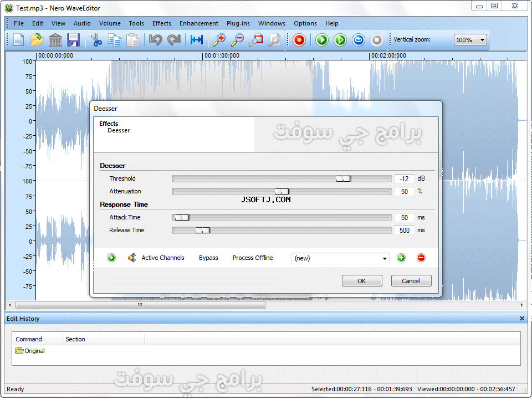Open the Options menu
The image size is (532, 399).
[x=305, y=23]
